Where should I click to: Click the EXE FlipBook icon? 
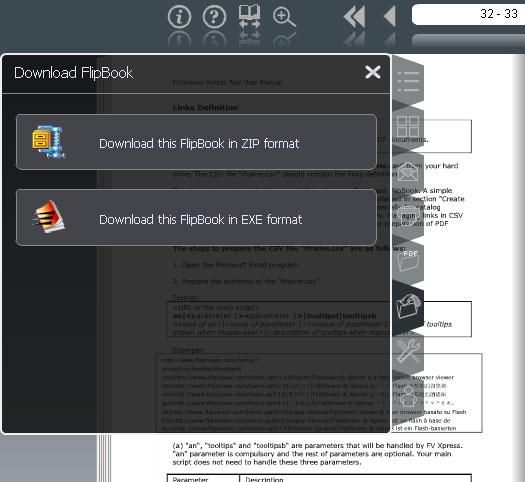pos(49,217)
